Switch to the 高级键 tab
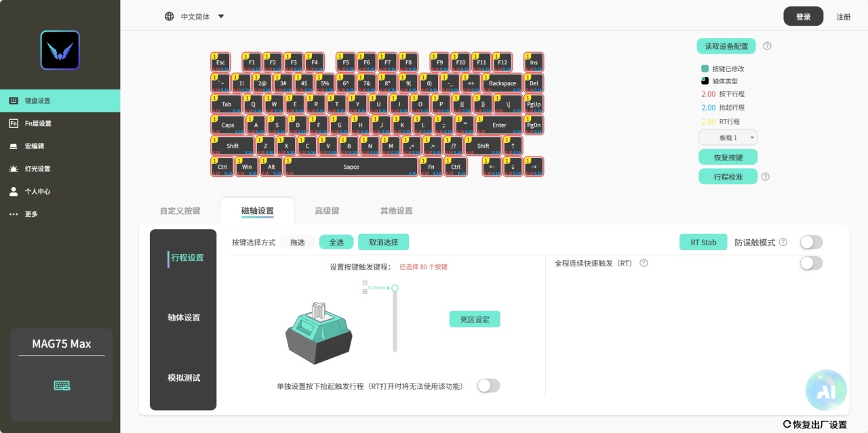Screen dimensions: 868x433 327,211
